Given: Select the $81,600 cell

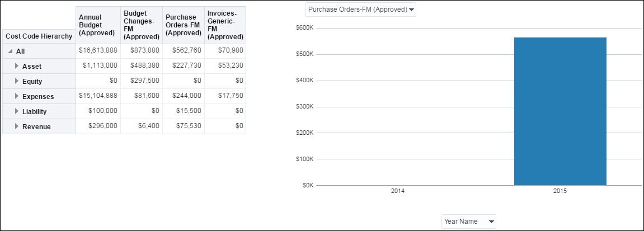Looking at the screenshot, I should pyautogui.click(x=142, y=96).
